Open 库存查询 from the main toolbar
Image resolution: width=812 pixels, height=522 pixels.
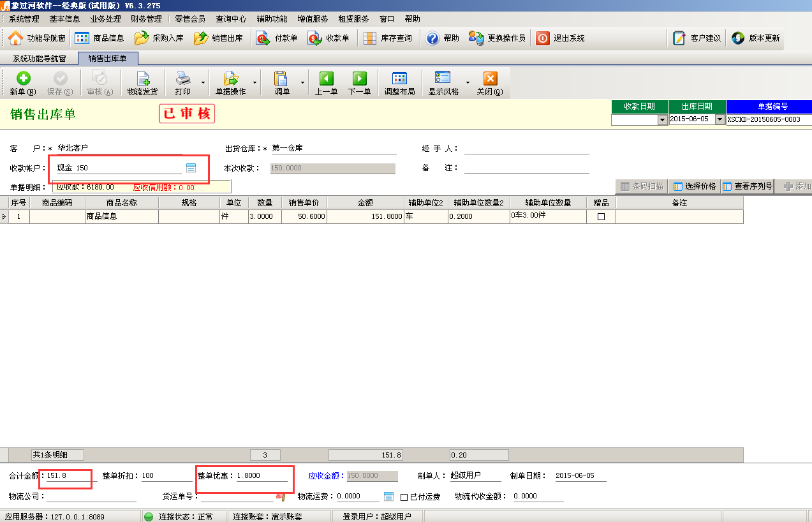pyautogui.click(x=387, y=38)
